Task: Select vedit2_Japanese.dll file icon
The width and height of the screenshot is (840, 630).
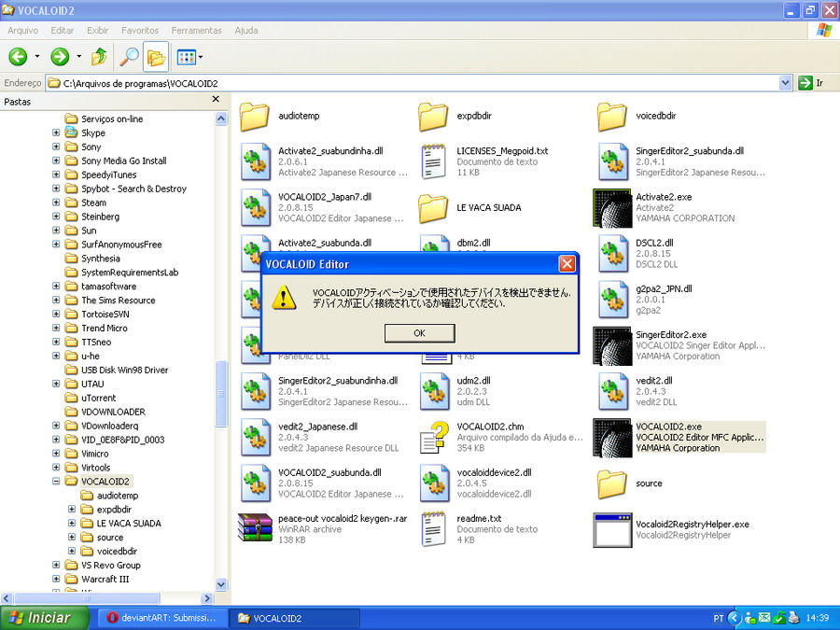Action: tap(255, 437)
